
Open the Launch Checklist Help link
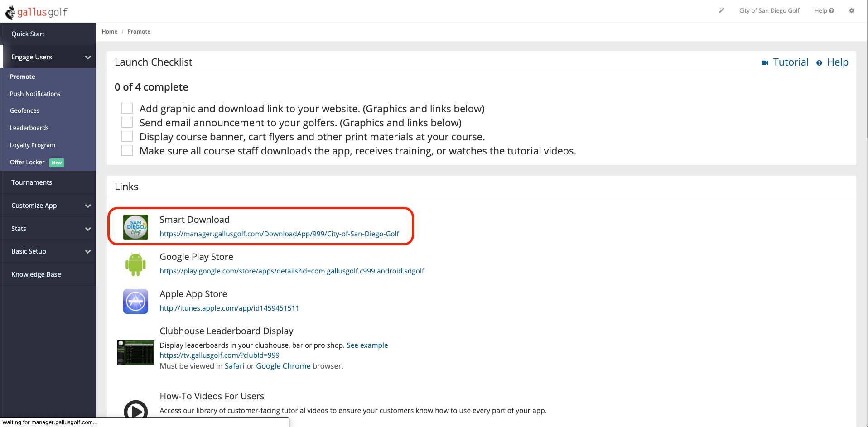(838, 62)
